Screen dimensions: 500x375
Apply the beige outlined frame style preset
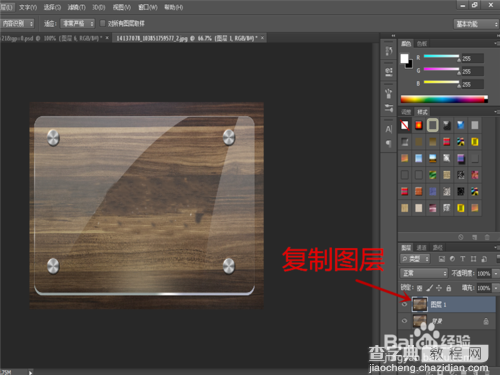[x=433, y=125]
